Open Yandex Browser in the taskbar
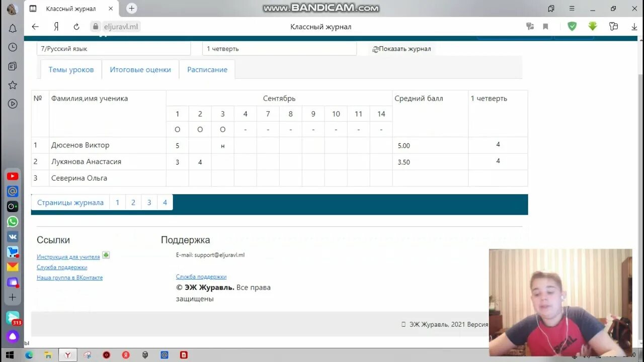 [x=67, y=355]
